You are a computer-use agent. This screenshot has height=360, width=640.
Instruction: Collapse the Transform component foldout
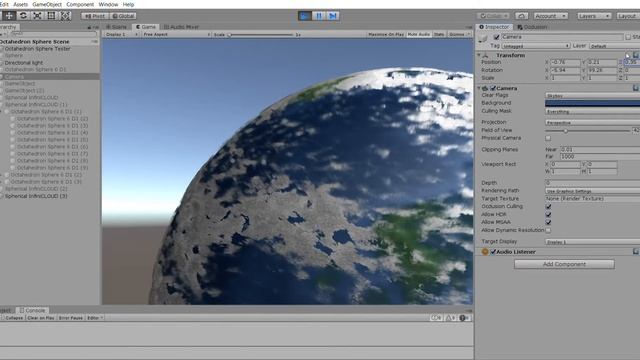pyautogui.click(x=479, y=55)
